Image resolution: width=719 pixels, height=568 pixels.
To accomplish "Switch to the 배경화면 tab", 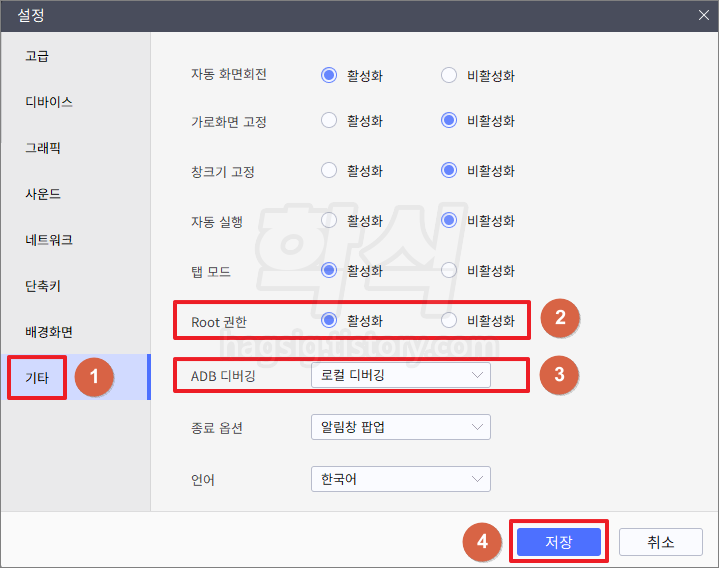I will tap(49, 331).
